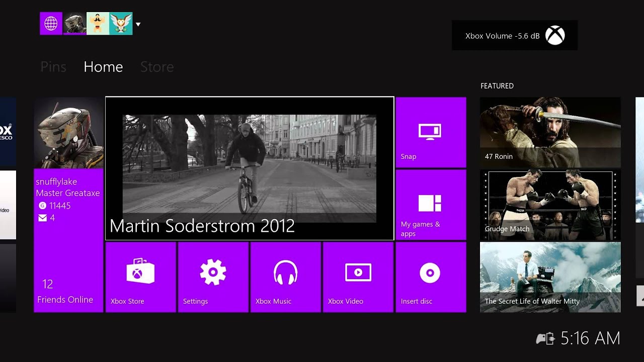This screenshot has height=362, width=644.
Task: Click the controller battery status icon
Action: point(545,338)
